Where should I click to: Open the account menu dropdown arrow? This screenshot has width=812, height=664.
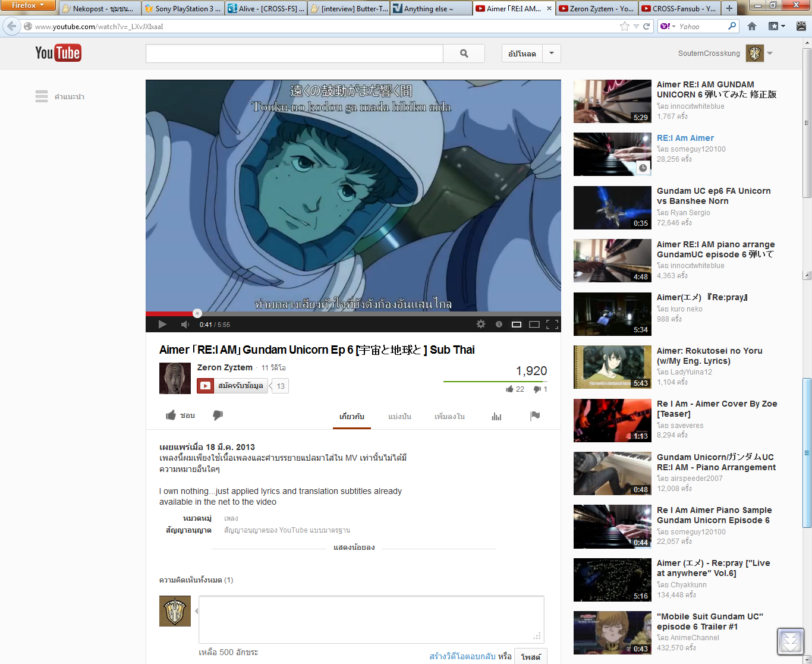click(x=770, y=54)
